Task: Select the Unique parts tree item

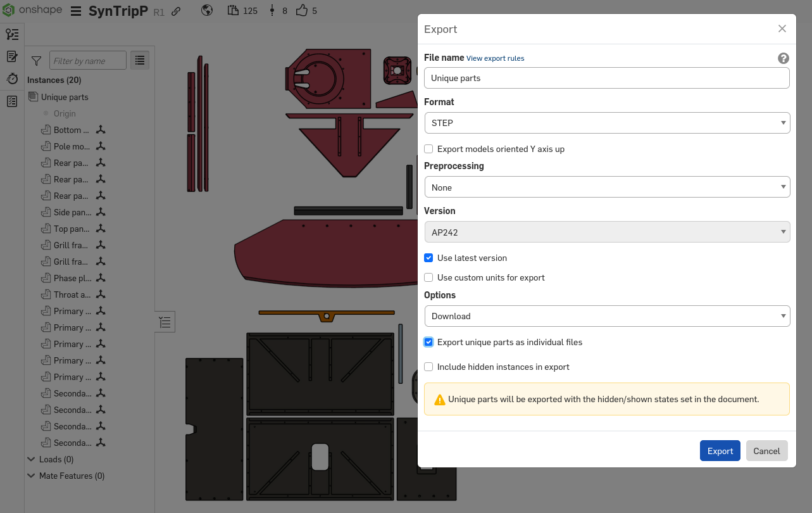Action: point(65,97)
